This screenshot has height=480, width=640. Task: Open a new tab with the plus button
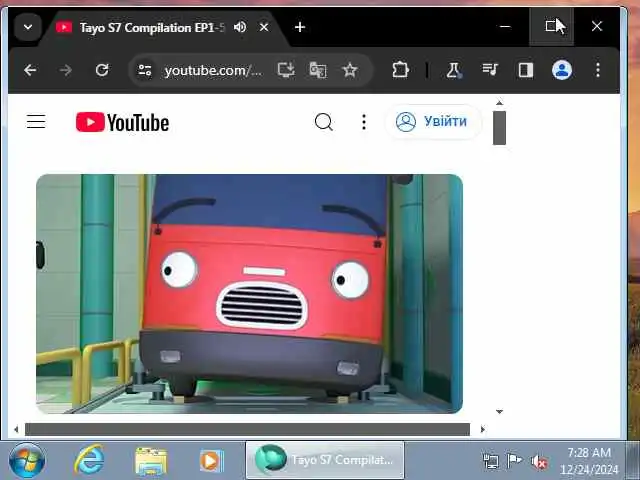[300, 27]
